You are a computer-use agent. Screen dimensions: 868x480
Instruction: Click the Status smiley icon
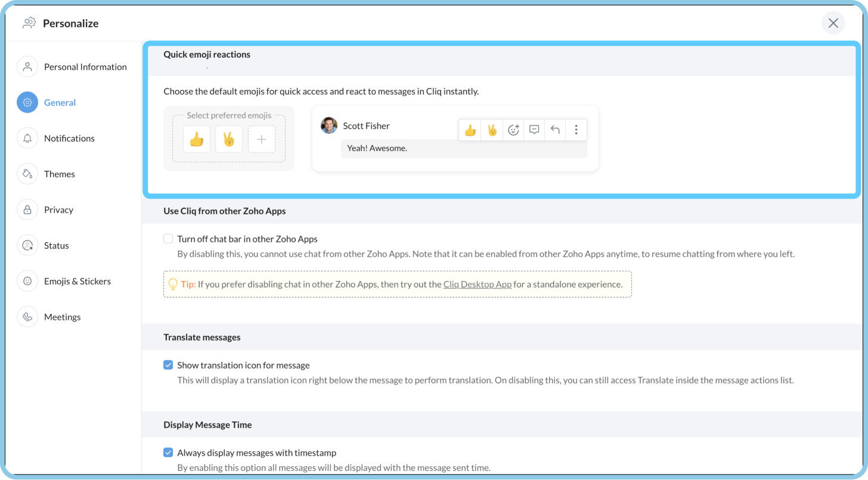pos(27,245)
